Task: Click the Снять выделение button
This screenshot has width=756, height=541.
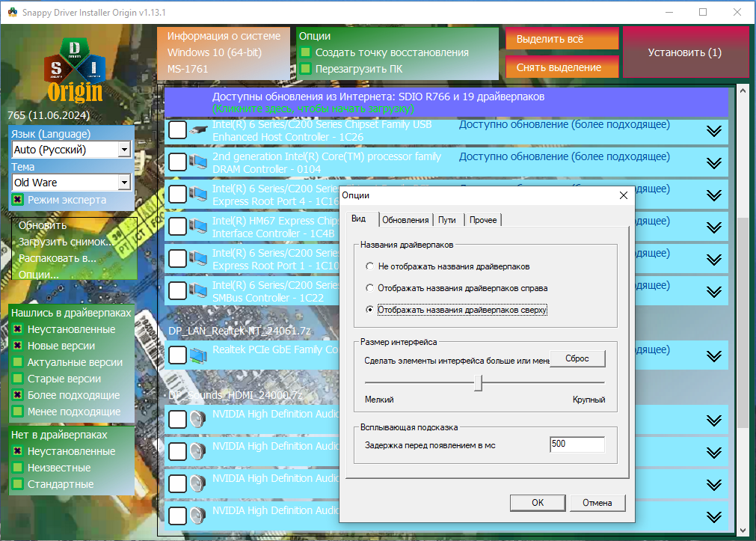Action: pyautogui.click(x=562, y=67)
